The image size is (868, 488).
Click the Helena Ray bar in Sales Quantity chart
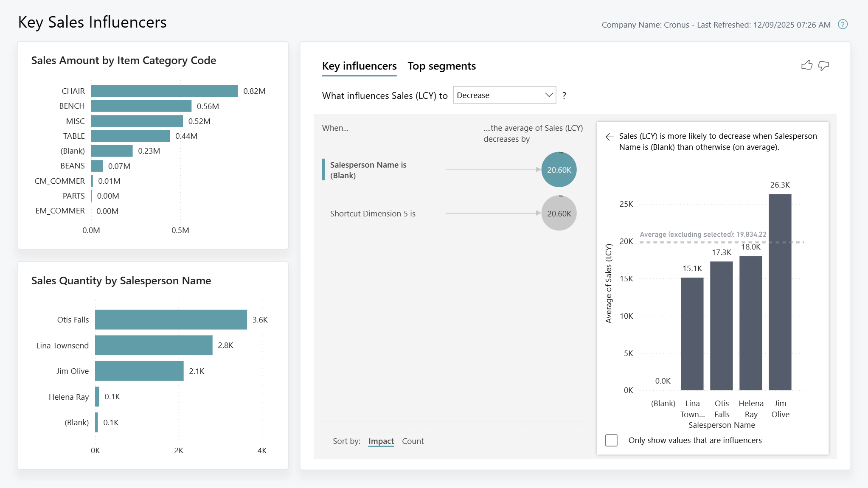(x=98, y=397)
